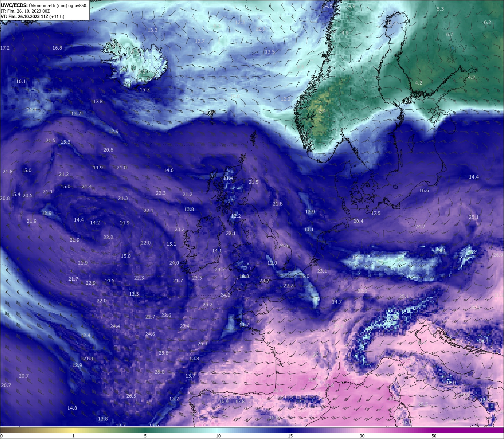Click the '(+11 h)' forecast offset text
504x439 pixels.
(57, 17)
